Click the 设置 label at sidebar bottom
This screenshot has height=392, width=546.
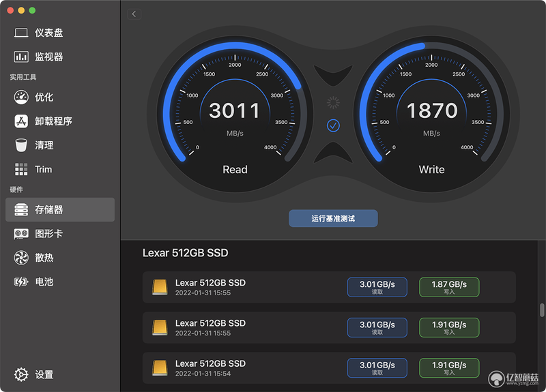click(44, 374)
